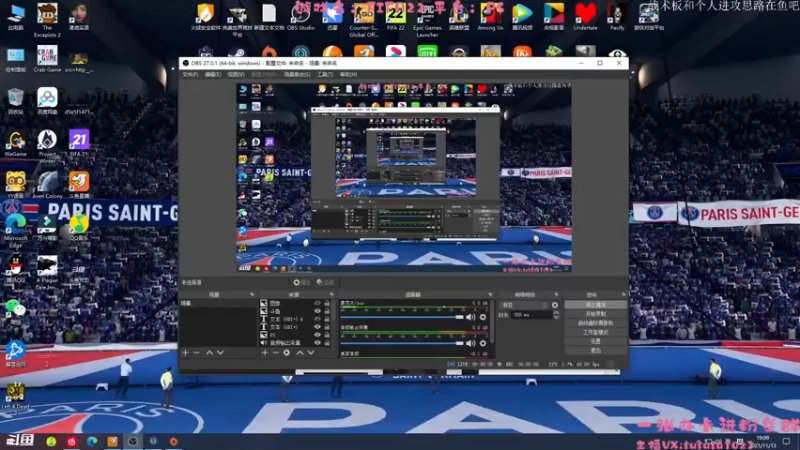Toggle visibility eye of fifth source row

point(317,335)
